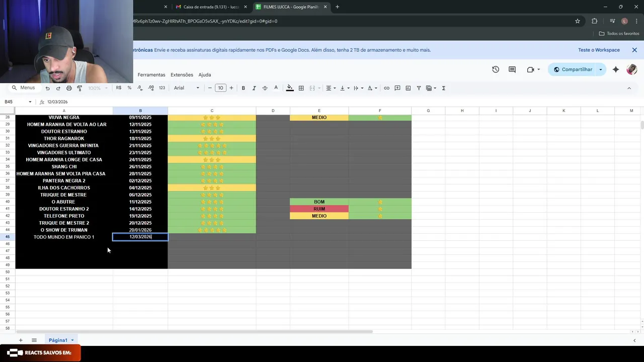Print the spreadsheet
644x362 pixels.
[69, 88]
